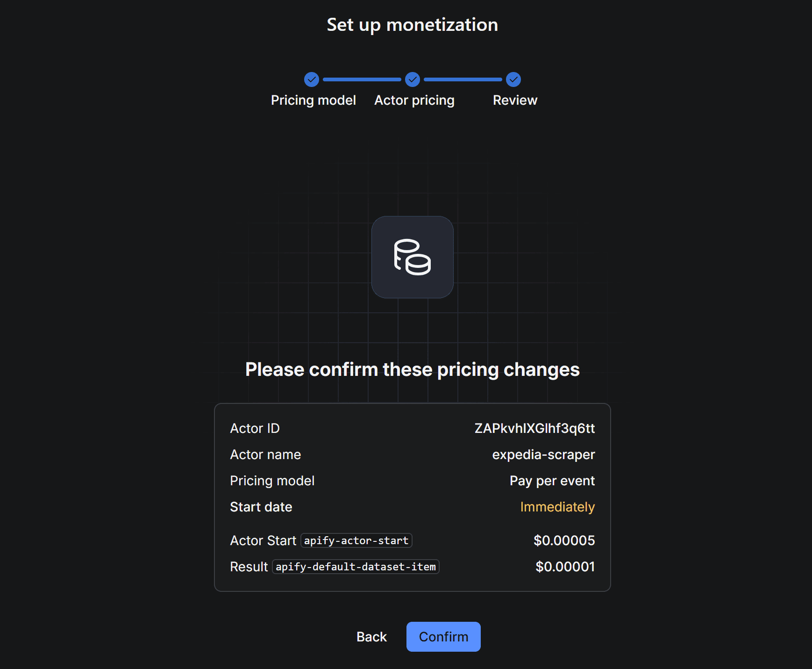Select the apify-actor-start event badge
The image size is (812, 669).
(356, 540)
